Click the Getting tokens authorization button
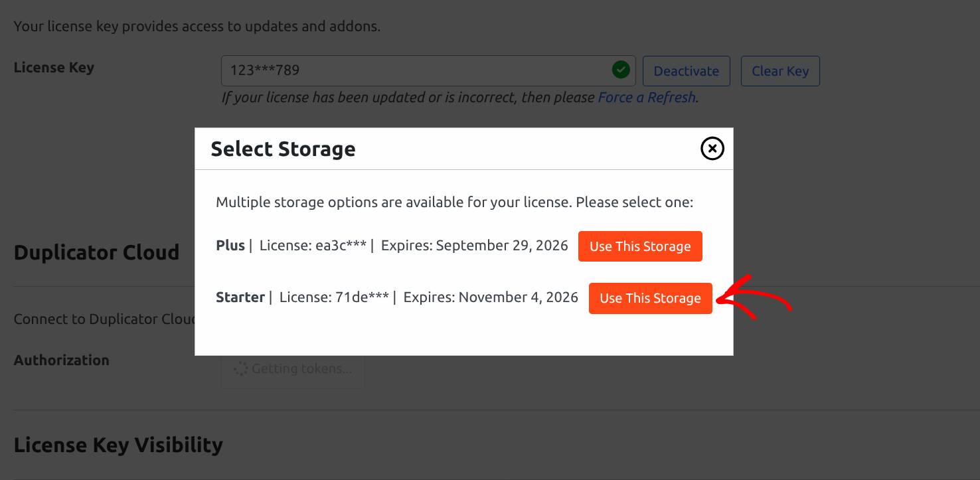Image resolution: width=980 pixels, height=480 pixels. 293,369
